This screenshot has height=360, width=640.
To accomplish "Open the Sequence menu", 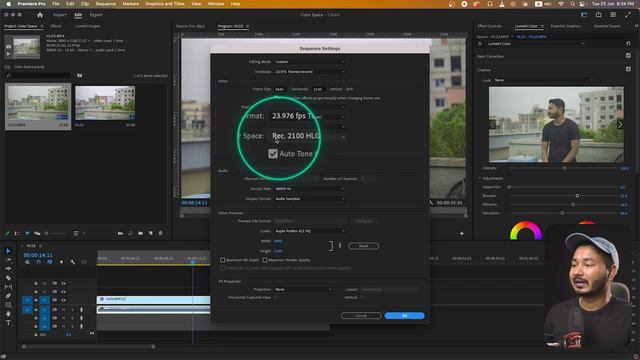I will pos(105,4).
